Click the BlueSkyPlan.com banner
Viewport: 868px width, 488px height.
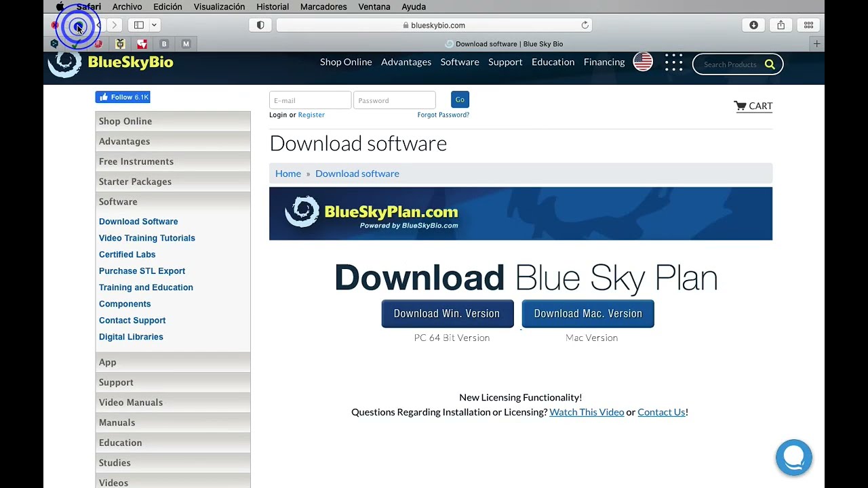pyautogui.click(x=521, y=213)
